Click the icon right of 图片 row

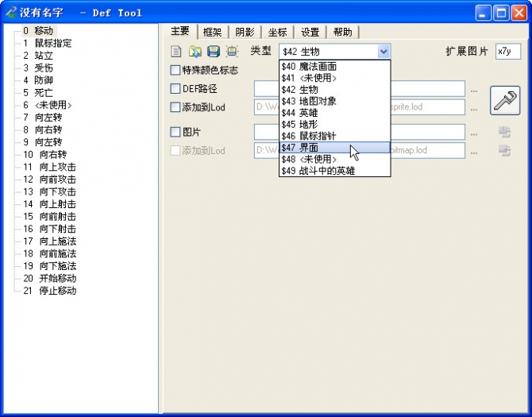503,132
